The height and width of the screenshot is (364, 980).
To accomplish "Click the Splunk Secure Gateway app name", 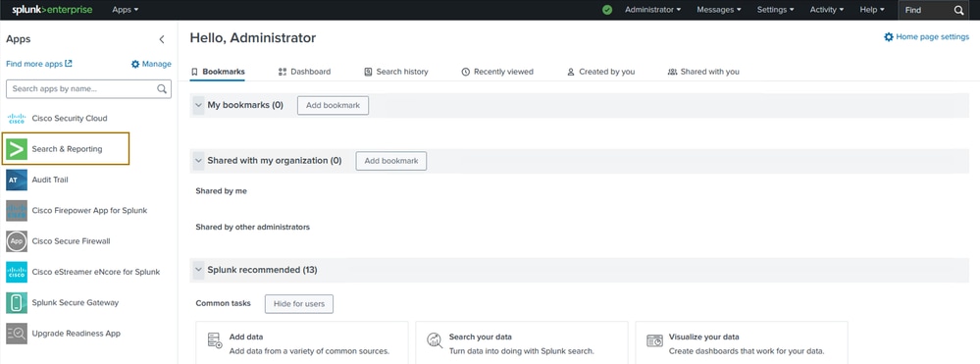I will (75, 303).
